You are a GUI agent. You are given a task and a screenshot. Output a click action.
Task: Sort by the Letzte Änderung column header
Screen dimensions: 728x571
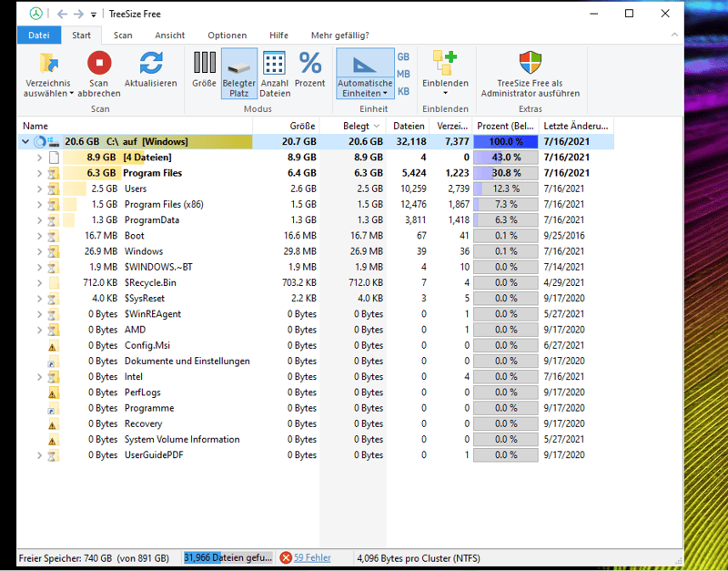coord(576,126)
